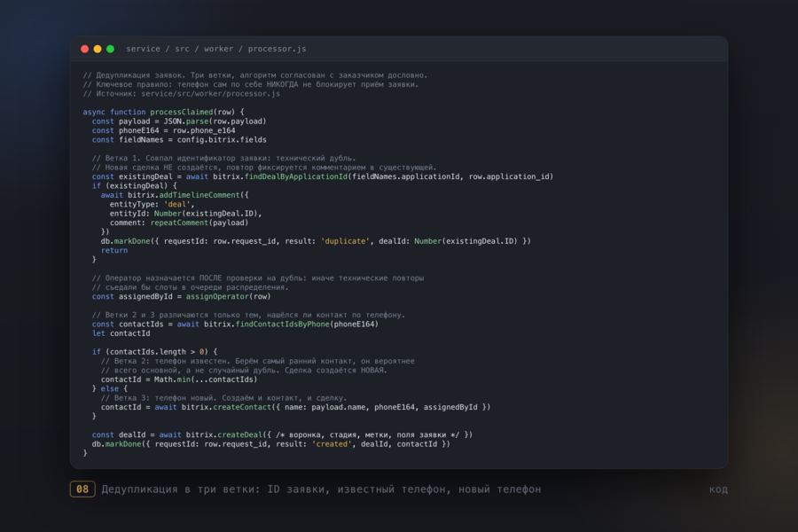Click the comment starting "// Новая сделка НЕ создаётся"
The height and width of the screenshot is (532, 798).
264,167
